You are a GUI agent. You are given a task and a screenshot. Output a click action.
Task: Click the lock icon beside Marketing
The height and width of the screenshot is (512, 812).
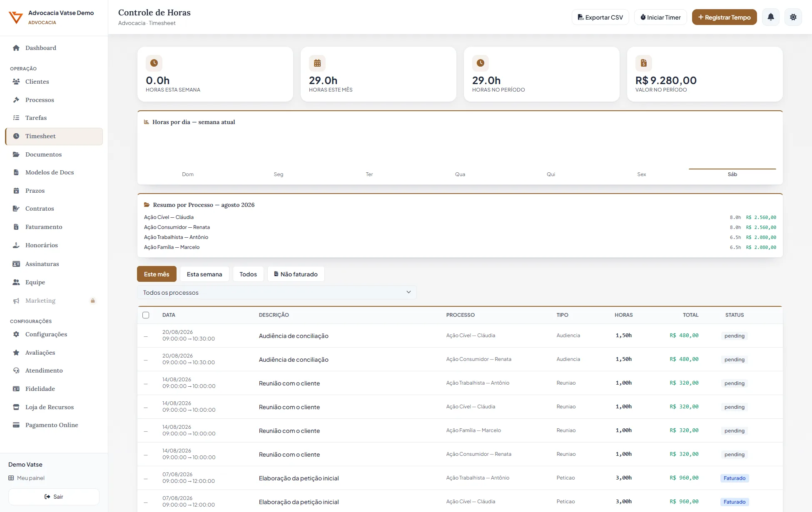tap(93, 301)
